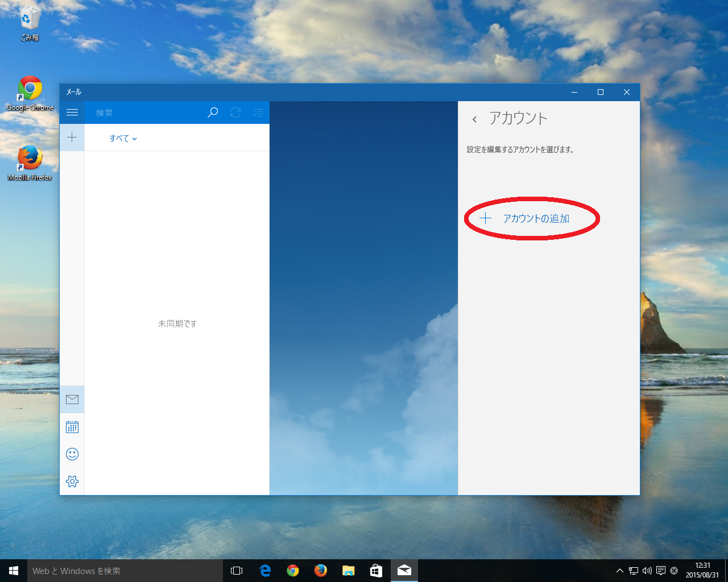Image resolution: width=728 pixels, height=582 pixels.
Task: Show hidden tray icons chevron
Action: tap(620, 571)
